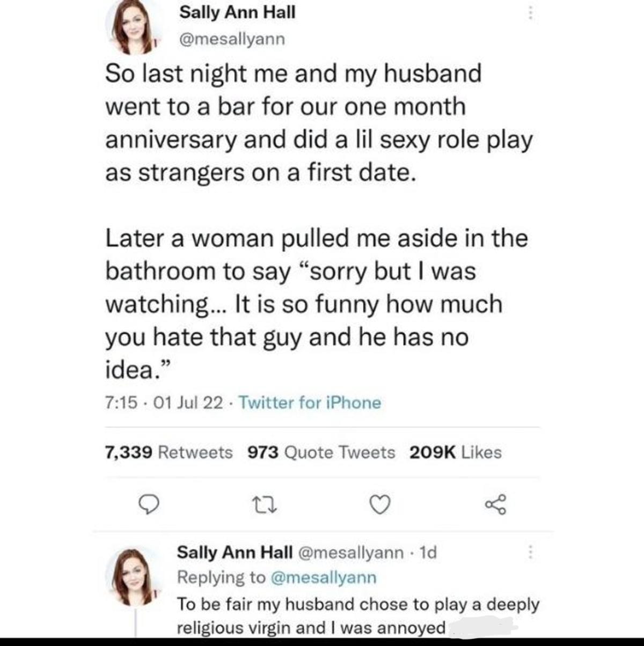Open the reply tweet's three-dot menu
The image size is (644, 646).
(530, 552)
